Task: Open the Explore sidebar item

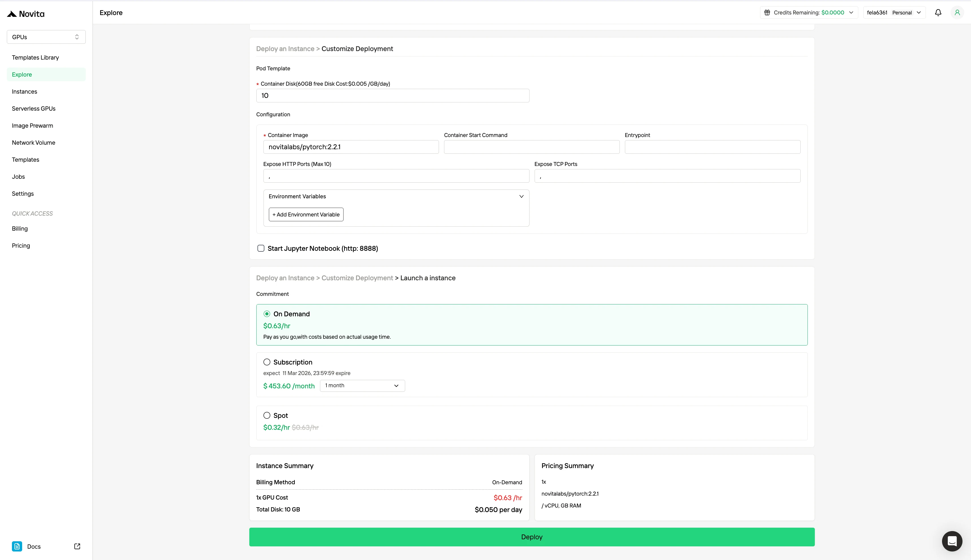Action: coord(46,75)
